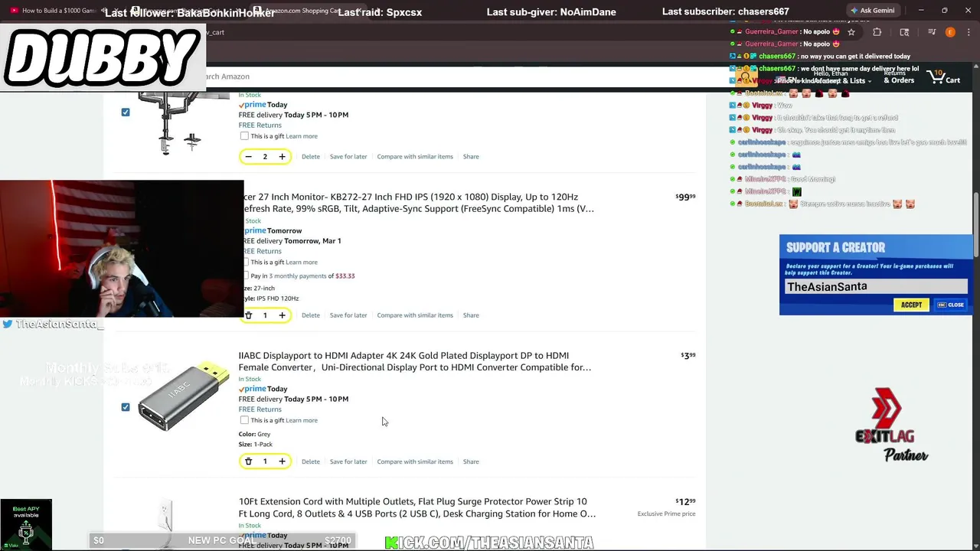Click Compare with similar items for the IIABC adapter
The image size is (980, 551).
pyautogui.click(x=415, y=461)
